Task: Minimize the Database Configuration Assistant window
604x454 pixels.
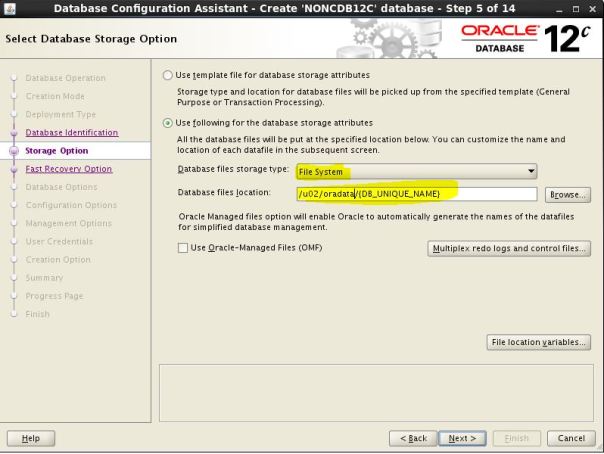Action: click(558, 8)
